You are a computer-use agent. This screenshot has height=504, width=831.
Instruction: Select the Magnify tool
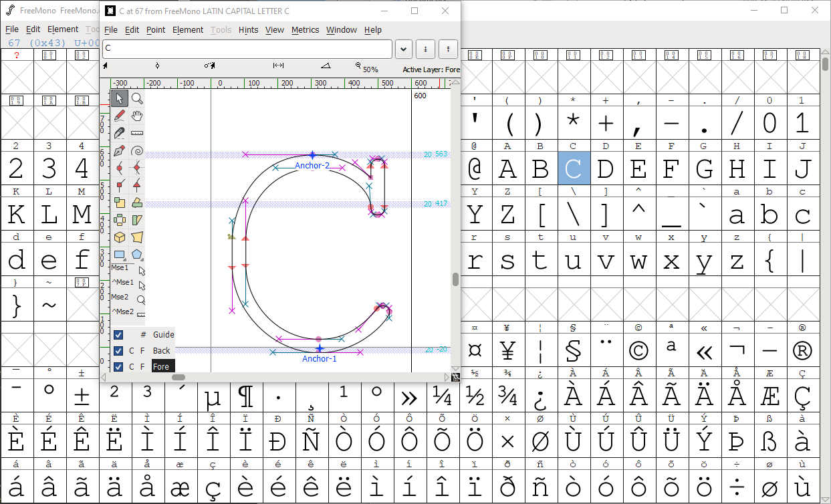click(x=136, y=98)
